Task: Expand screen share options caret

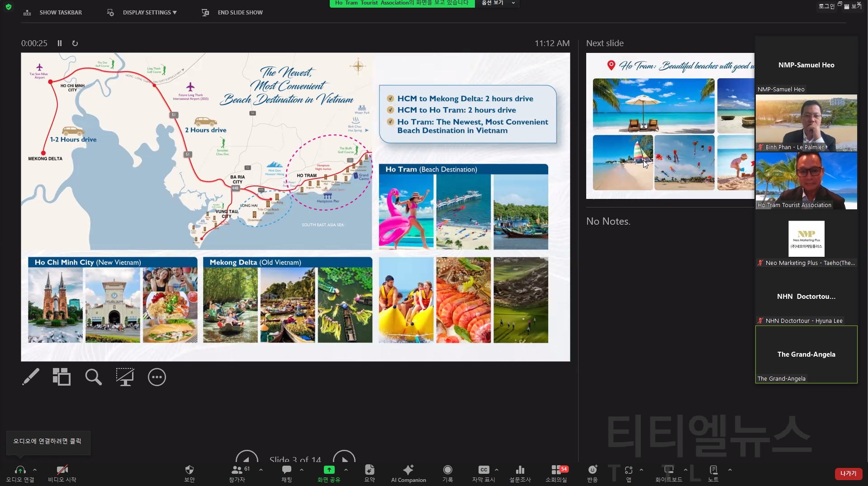Action: pyautogui.click(x=346, y=470)
